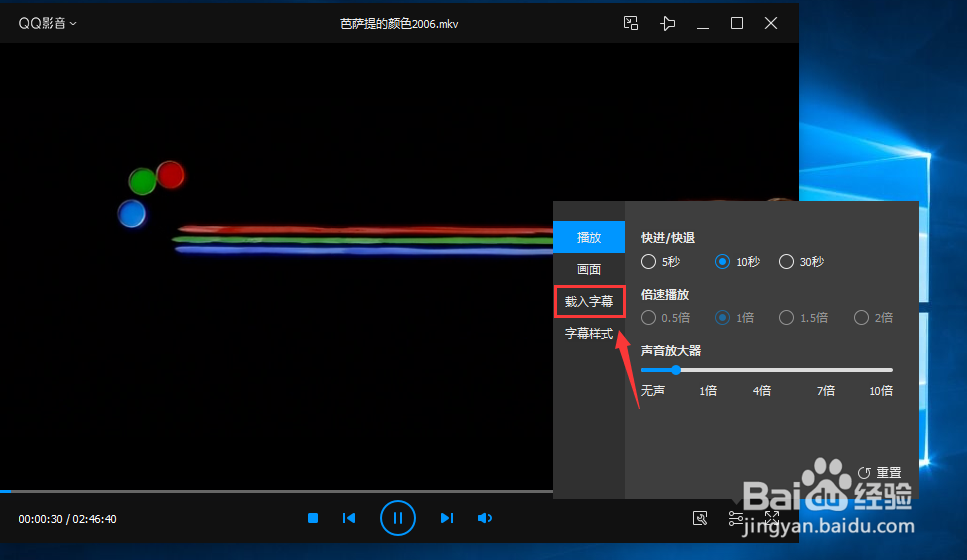Viewport: 967px width, 560px height.
Task: Set fast-forward step to 5秒
Action: pyautogui.click(x=660, y=261)
